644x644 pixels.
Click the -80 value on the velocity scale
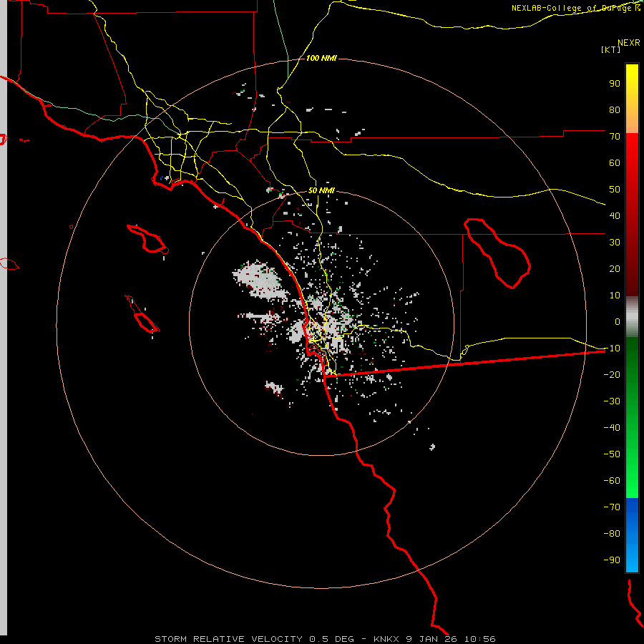coord(612,534)
